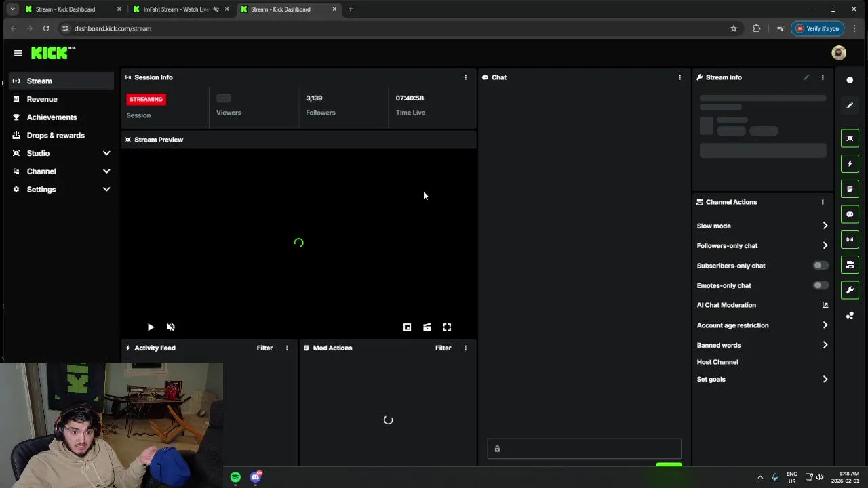The height and width of the screenshot is (488, 868).
Task: Reload the dashboard page
Action: coord(46,28)
